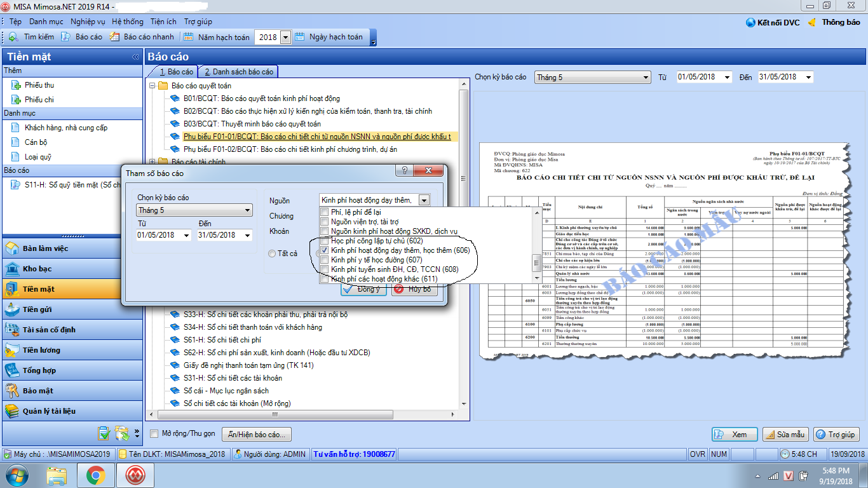Screen dimensions: 868x488
Task: Open the Tệp menu
Action: click(x=15, y=22)
